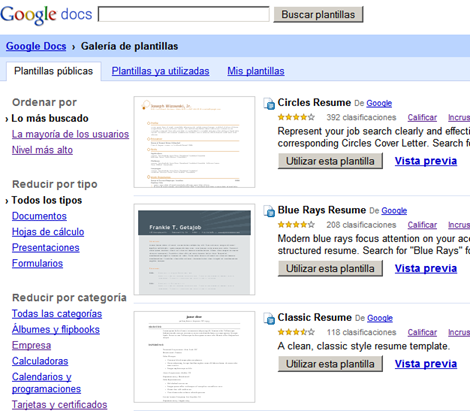Image resolution: width=470 pixels, height=411 pixels.
Task: Click Utilizar esta plantilla for Circles Resume
Action: tap(330, 161)
